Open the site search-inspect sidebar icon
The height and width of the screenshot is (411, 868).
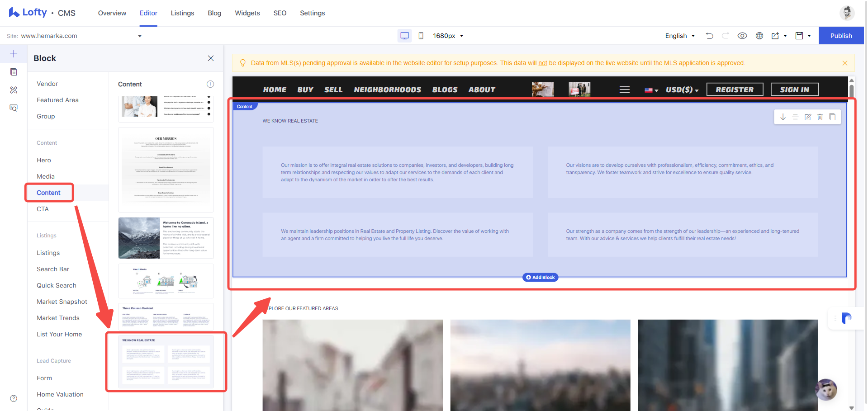tap(14, 108)
